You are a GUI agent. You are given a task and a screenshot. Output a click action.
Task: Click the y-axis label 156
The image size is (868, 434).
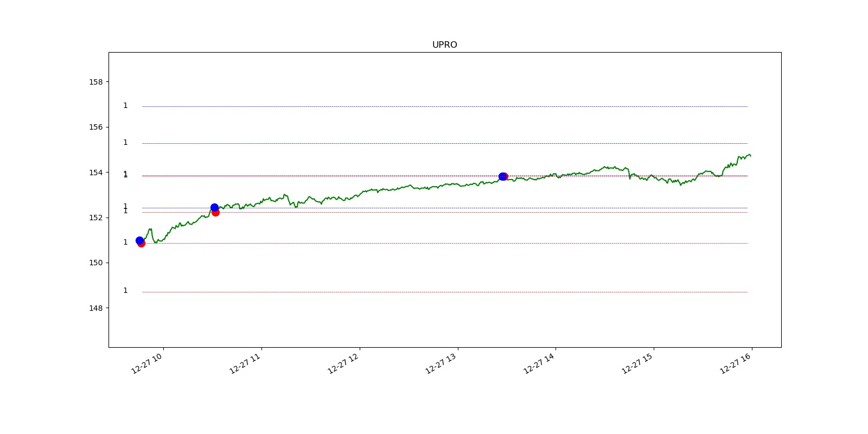[95, 127]
